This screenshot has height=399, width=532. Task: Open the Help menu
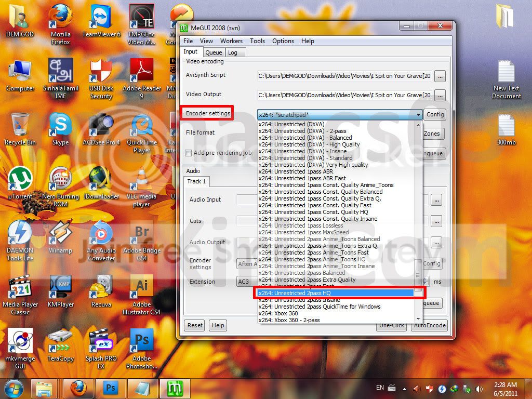[308, 41]
